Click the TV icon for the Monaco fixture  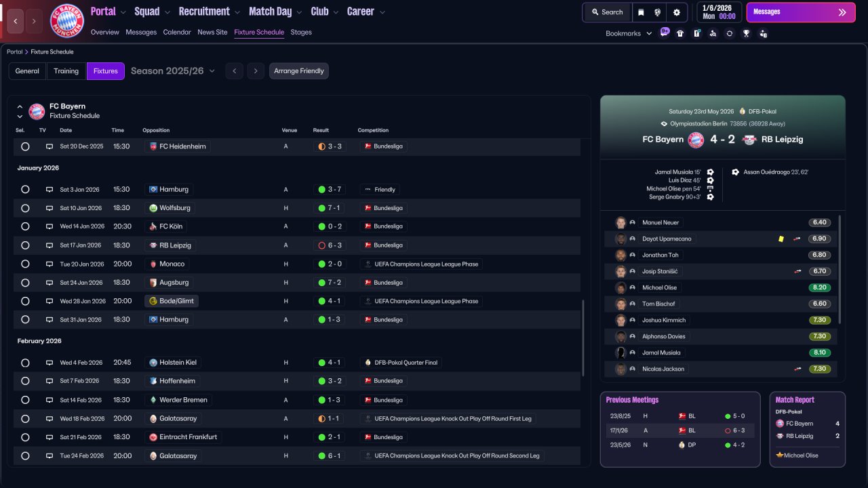click(50, 264)
